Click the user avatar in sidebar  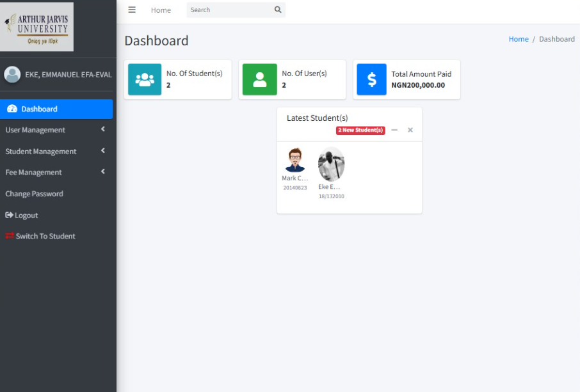pyautogui.click(x=12, y=74)
